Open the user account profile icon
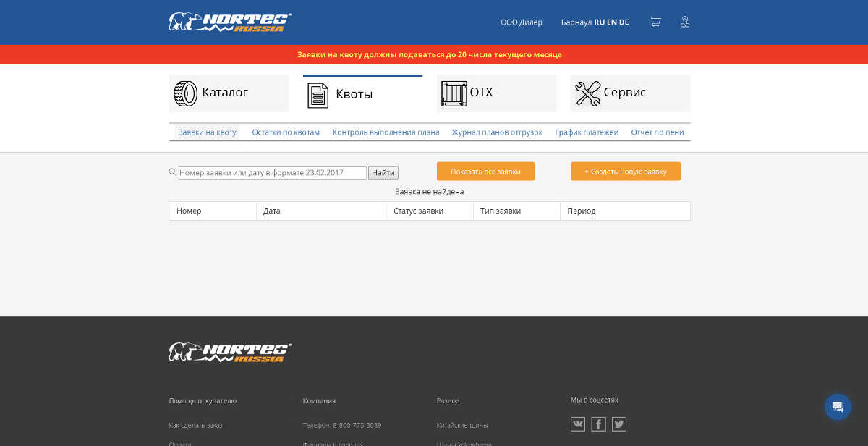The height and width of the screenshot is (446, 868). [x=685, y=22]
